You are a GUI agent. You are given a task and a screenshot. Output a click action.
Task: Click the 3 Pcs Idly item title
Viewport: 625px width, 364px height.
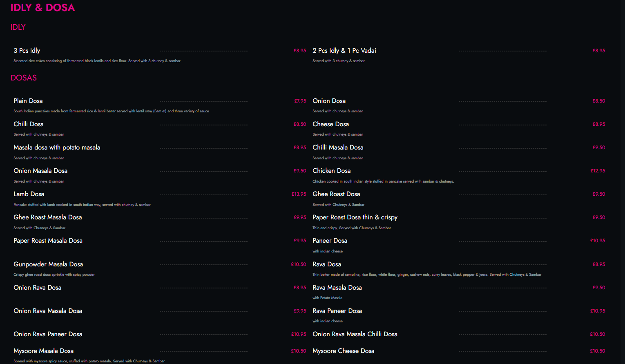pos(27,51)
